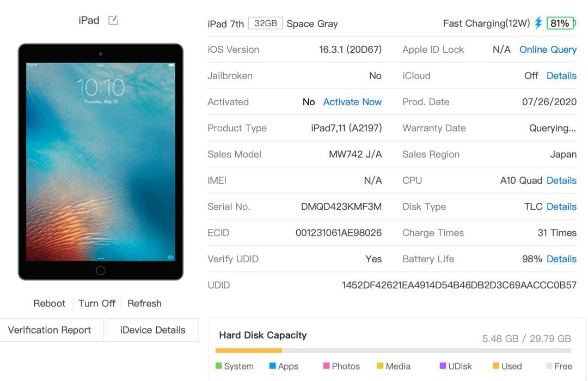The height and width of the screenshot is (381, 588).
Task: Click production date 07/26/2020
Action: (x=549, y=102)
